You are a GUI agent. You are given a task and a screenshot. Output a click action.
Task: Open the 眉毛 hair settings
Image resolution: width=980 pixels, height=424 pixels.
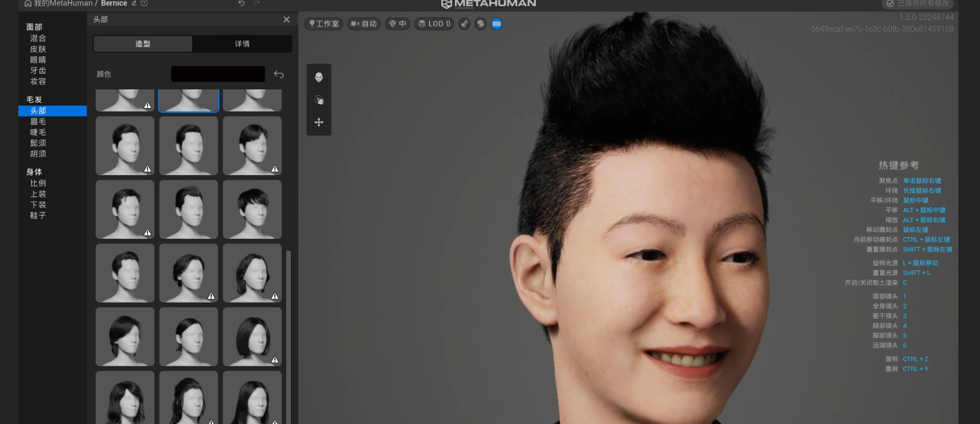click(x=38, y=122)
